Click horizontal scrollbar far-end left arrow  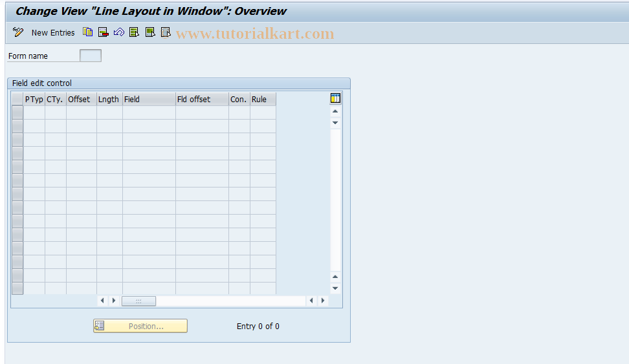(311, 301)
